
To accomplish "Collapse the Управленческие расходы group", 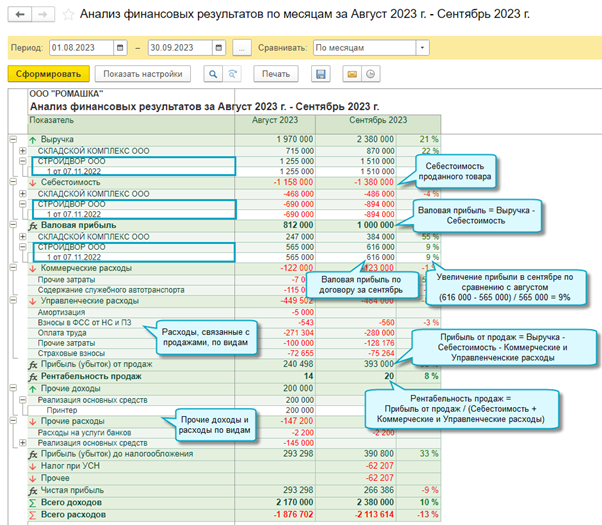I will [13, 300].
